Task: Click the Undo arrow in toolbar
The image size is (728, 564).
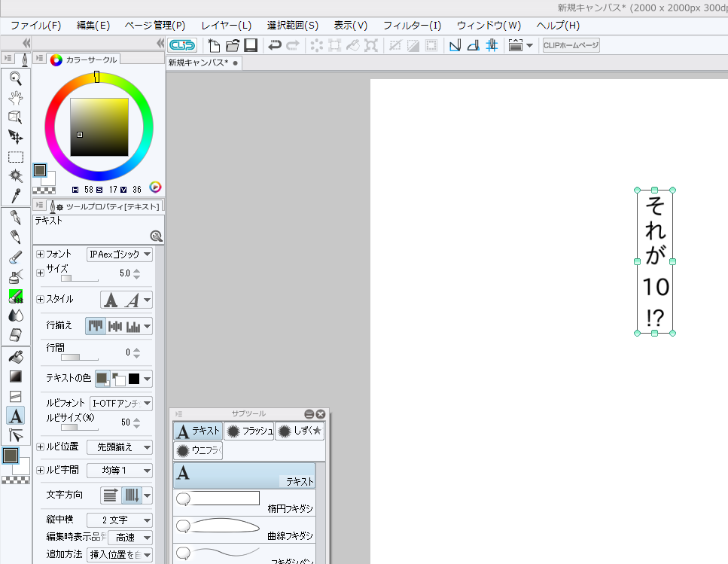Action: [x=275, y=45]
